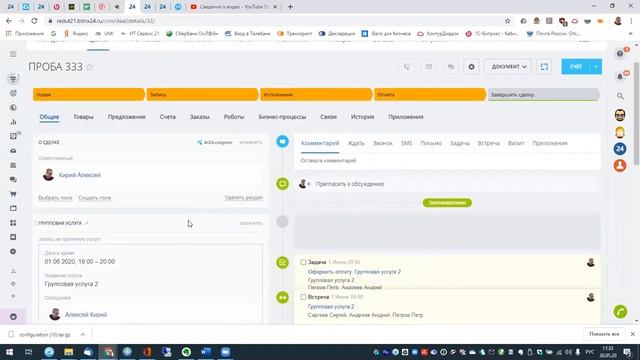Viewport: 640px width, 360px height.
Task: Open the Счета tab
Action: pos(167,117)
